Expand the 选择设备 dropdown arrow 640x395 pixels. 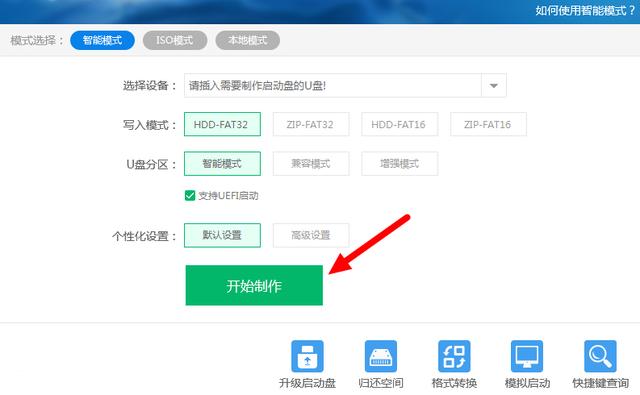(494, 85)
